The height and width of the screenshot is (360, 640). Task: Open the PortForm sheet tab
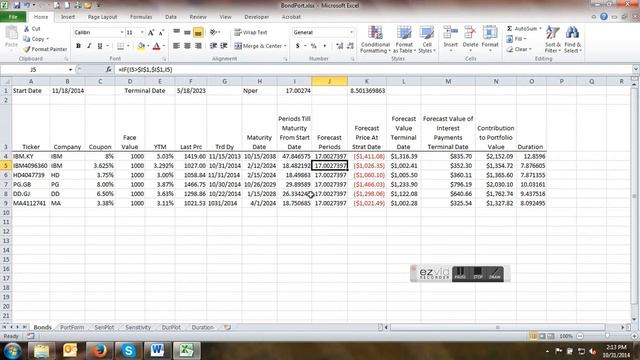coord(72,327)
